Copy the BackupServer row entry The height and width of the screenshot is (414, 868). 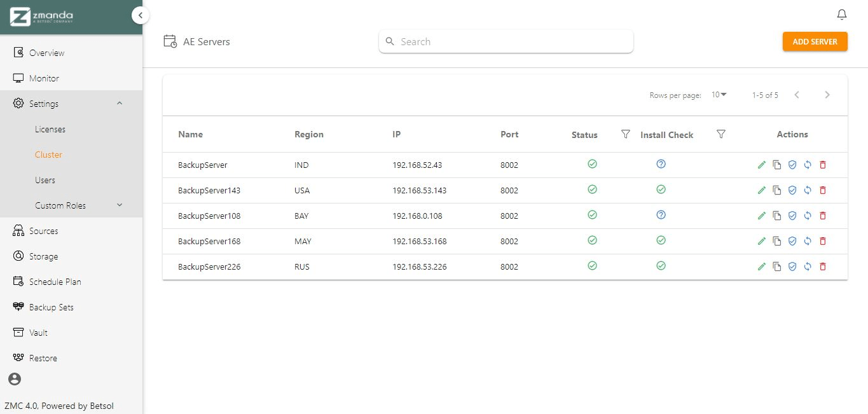pyautogui.click(x=777, y=165)
